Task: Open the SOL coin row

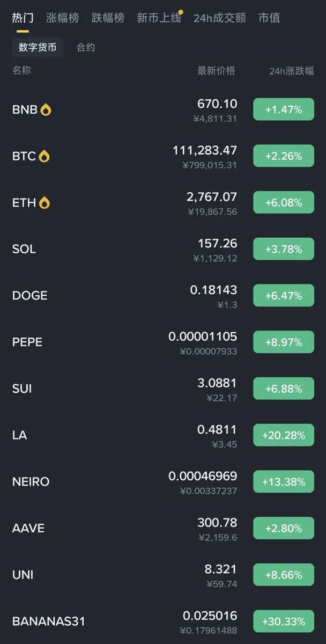Action: pos(163,249)
